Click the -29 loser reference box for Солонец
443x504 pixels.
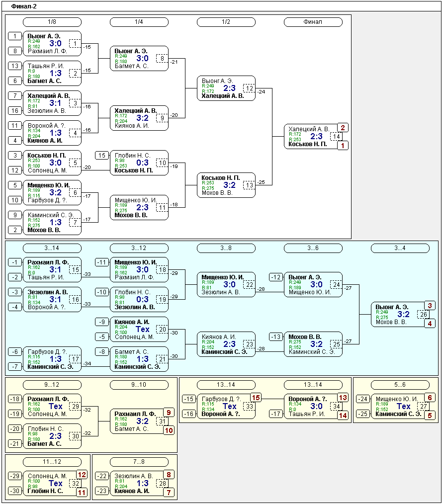(x=15, y=476)
